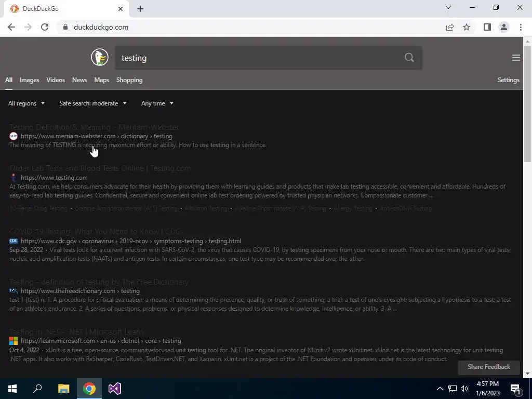Viewport: 532px width, 399px height.
Task: Open the Settings menu on DuckDuckGo
Action: 508,80
